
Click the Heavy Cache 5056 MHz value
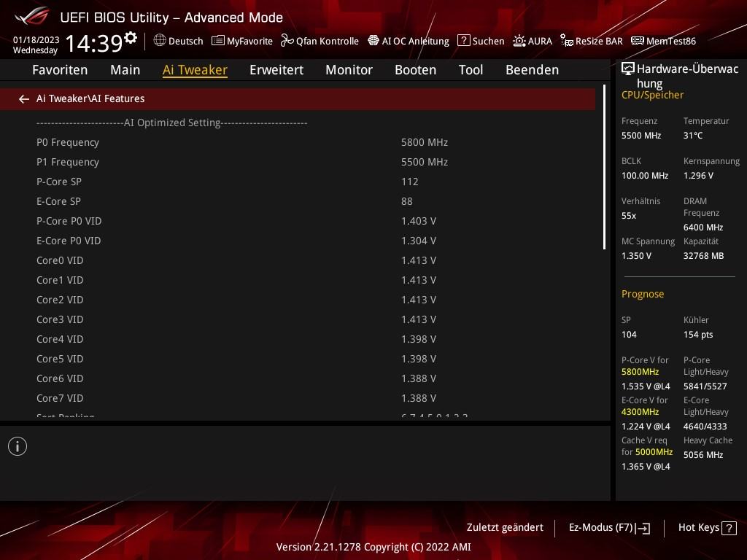[703, 455]
